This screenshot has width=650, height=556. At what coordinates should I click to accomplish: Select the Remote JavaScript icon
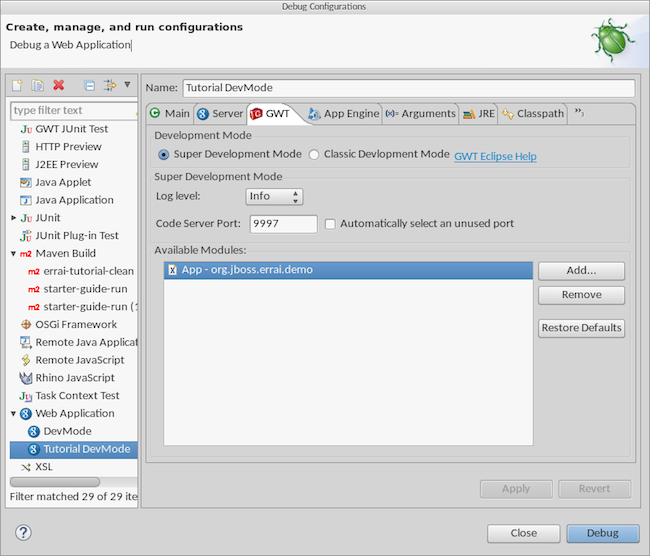[x=26, y=360]
